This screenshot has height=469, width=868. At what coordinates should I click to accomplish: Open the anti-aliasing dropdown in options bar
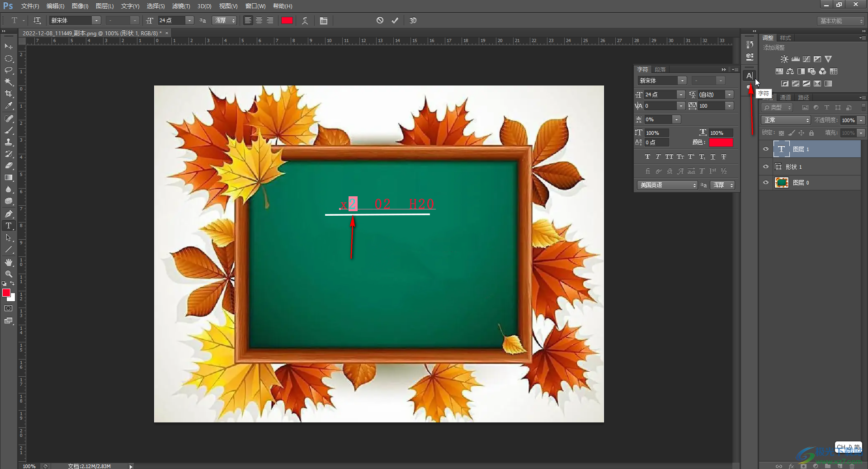coord(225,20)
